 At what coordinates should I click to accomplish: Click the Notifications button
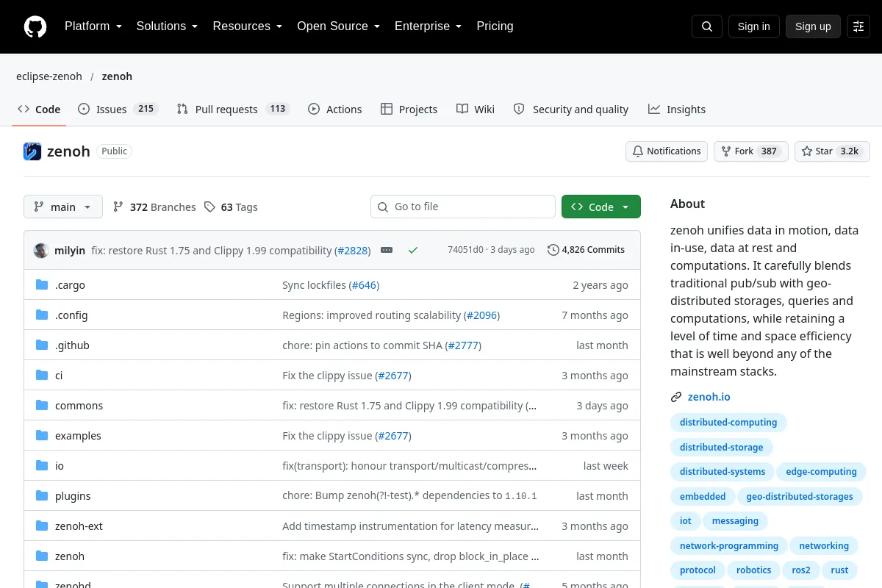pos(667,151)
